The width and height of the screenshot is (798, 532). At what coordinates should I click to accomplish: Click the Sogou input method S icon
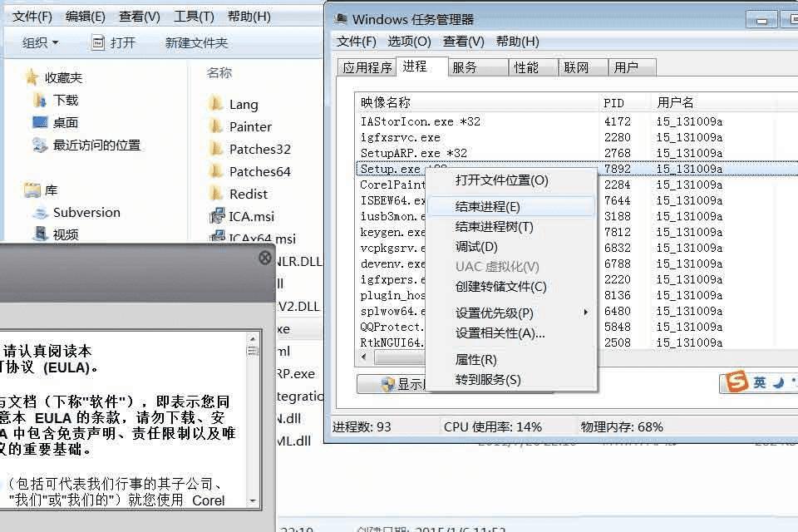(736, 382)
